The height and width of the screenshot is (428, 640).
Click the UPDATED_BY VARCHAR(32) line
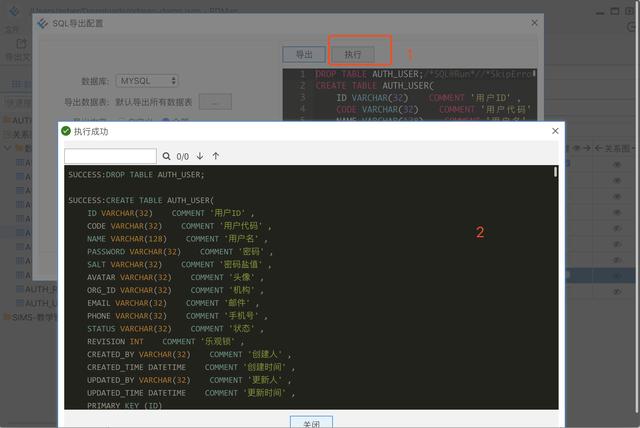tap(189, 380)
